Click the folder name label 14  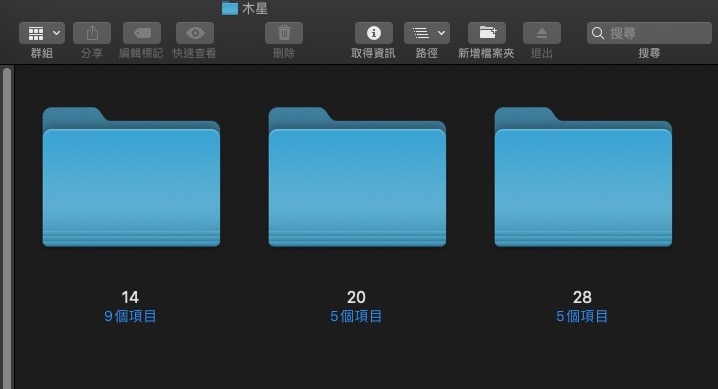coord(130,297)
